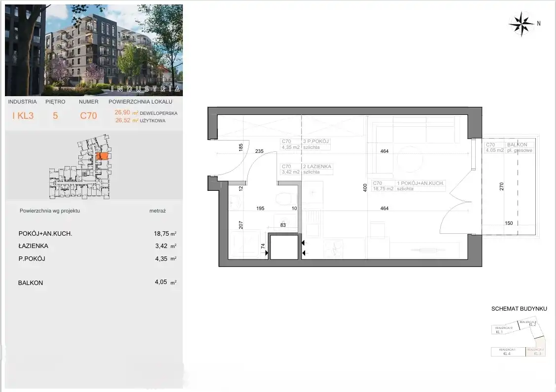Click the shaded KL 3 section in schematic
Image resolution: width=556 pixels, height=392 pixels.
tap(537, 352)
